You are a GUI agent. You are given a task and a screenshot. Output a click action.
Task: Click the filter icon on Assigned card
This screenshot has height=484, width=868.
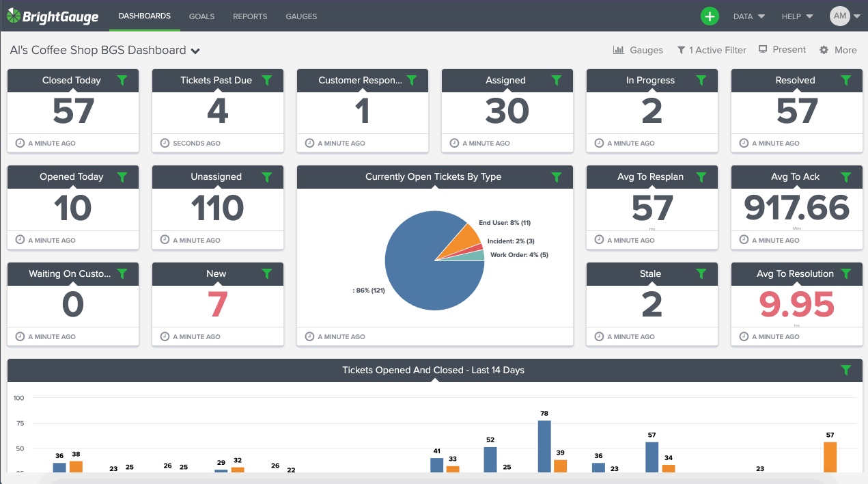pos(557,80)
